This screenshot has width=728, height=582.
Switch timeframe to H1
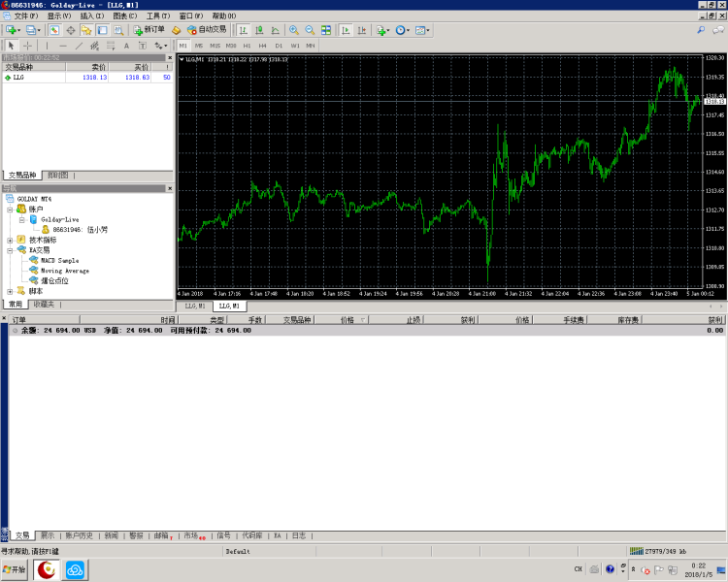click(247, 46)
